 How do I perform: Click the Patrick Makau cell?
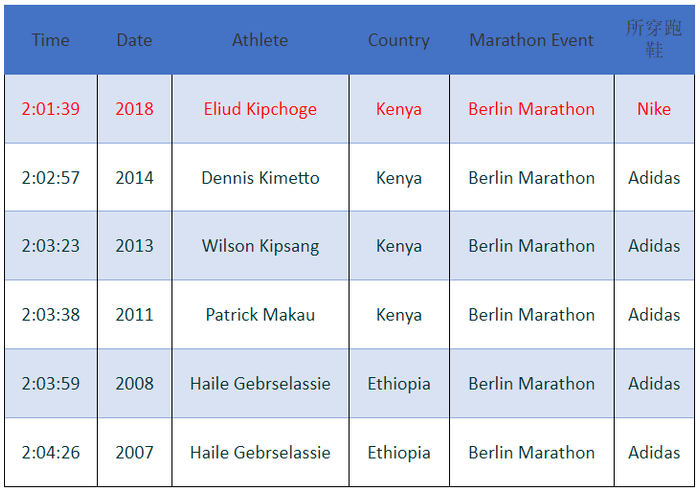tap(260, 315)
